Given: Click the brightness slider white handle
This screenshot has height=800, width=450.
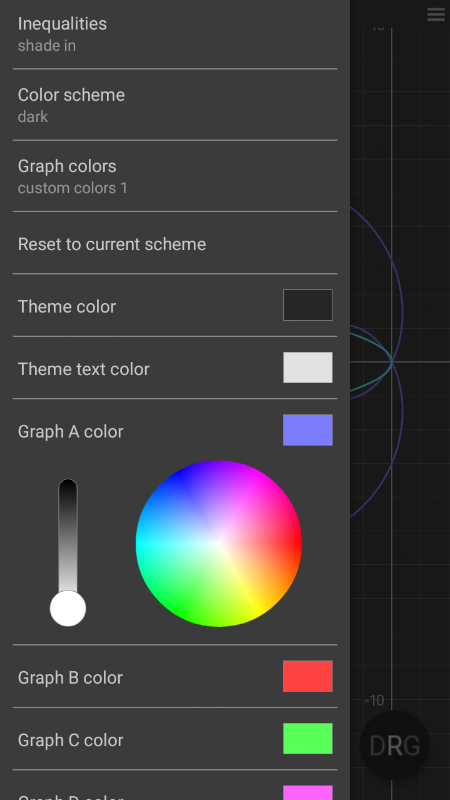Looking at the screenshot, I should pos(68,608).
